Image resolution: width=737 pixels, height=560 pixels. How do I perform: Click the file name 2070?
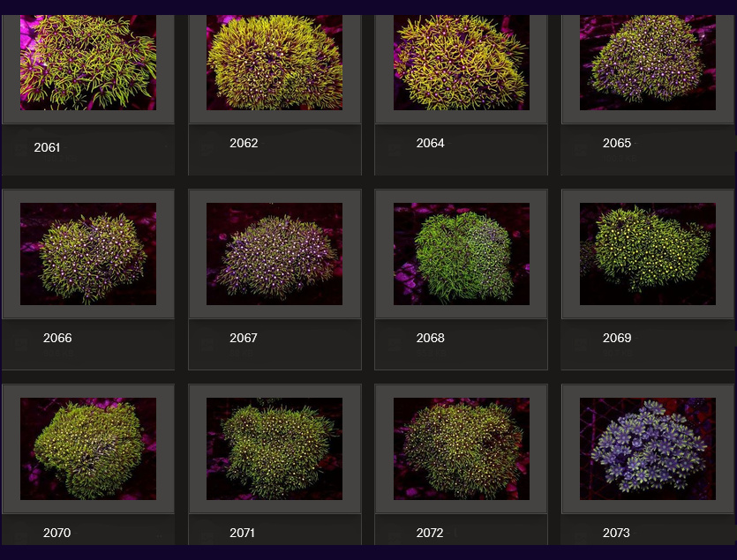tap(56, 533)
